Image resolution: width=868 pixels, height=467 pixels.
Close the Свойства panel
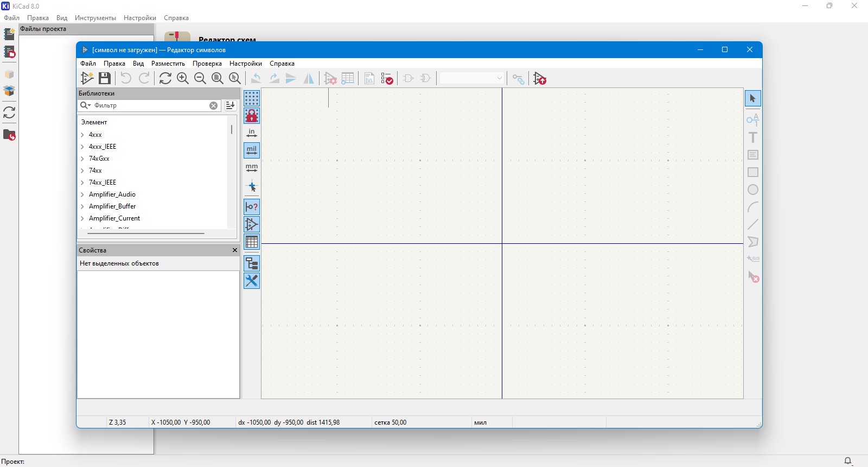click(235, 250)
